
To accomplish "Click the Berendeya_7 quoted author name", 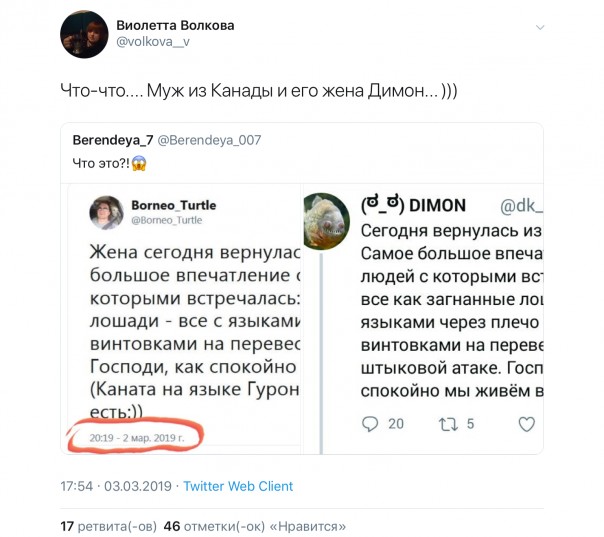I will coord(111,140).
